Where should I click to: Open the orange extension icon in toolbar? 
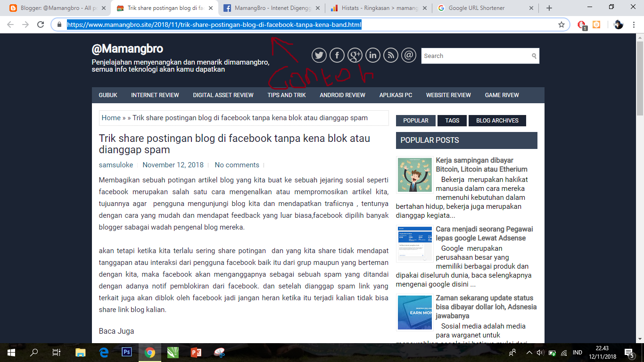coord(596,25)
